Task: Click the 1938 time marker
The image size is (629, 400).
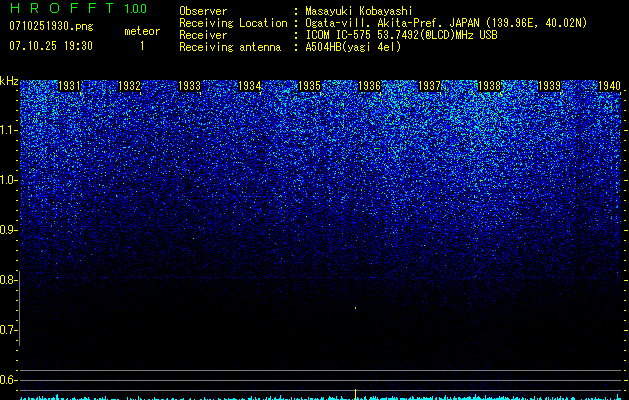Action: coord(489,86)
